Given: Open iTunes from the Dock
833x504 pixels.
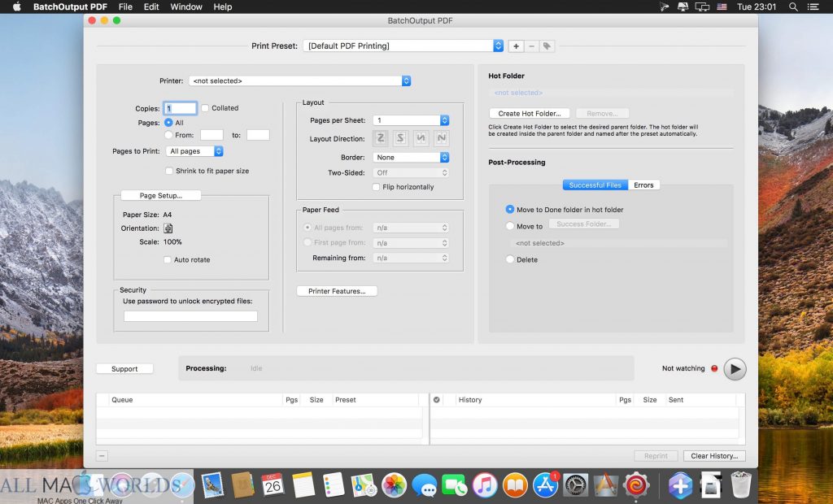Looking at the screenshot, I should pos(485,484).
